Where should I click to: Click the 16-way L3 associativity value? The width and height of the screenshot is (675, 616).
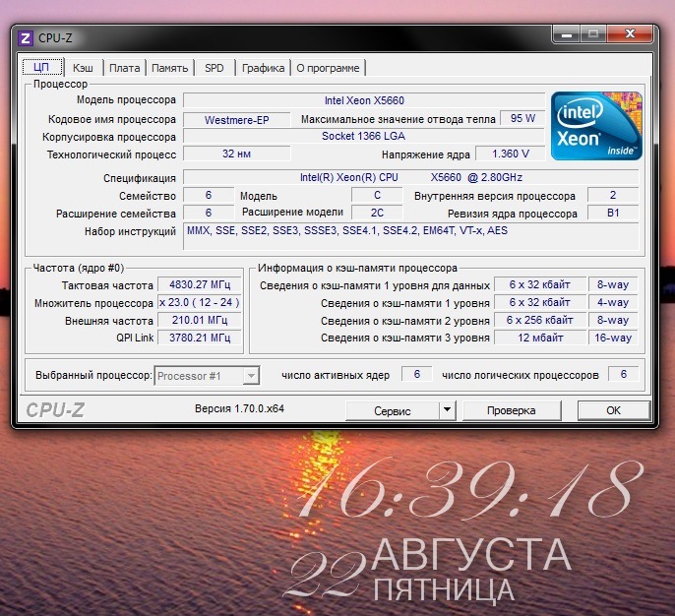pos(613,338)
